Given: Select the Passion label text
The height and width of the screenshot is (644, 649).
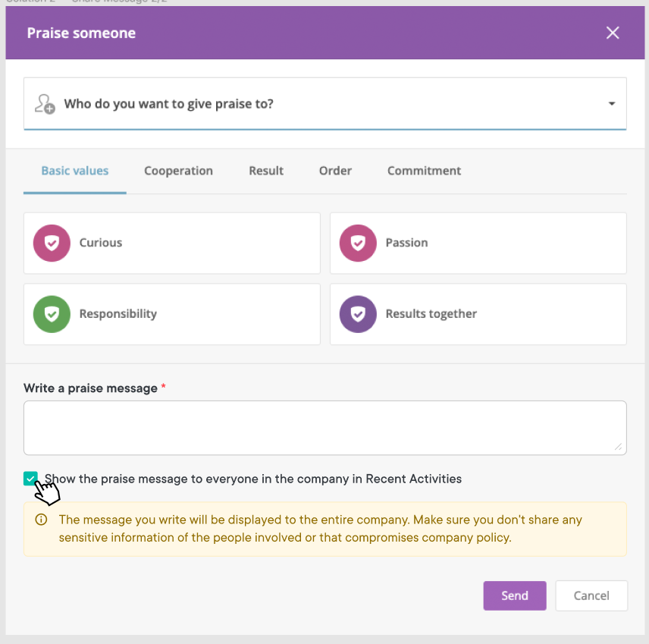Looking at the screenshot, I should pyautogui.click(x=406, y=243).
